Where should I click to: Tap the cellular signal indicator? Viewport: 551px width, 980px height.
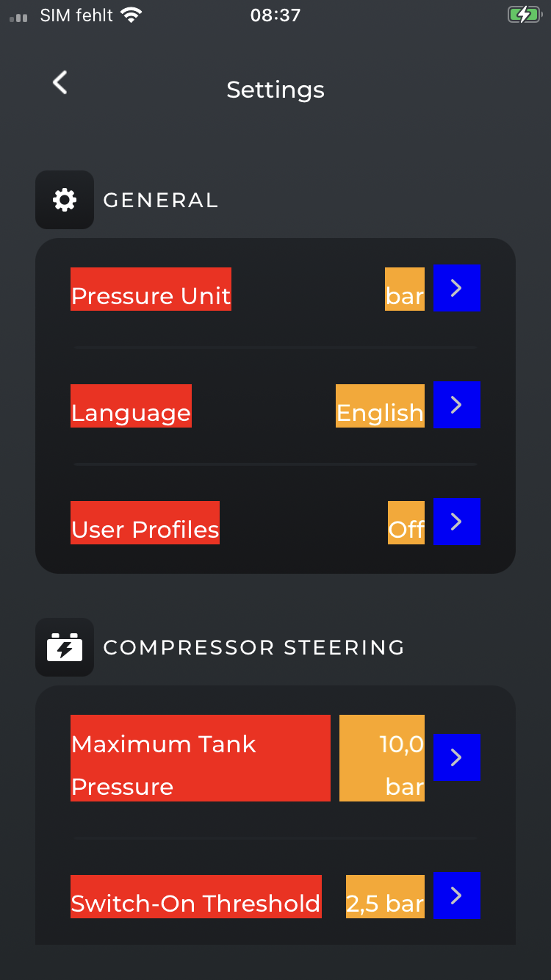tap(18, 15)
